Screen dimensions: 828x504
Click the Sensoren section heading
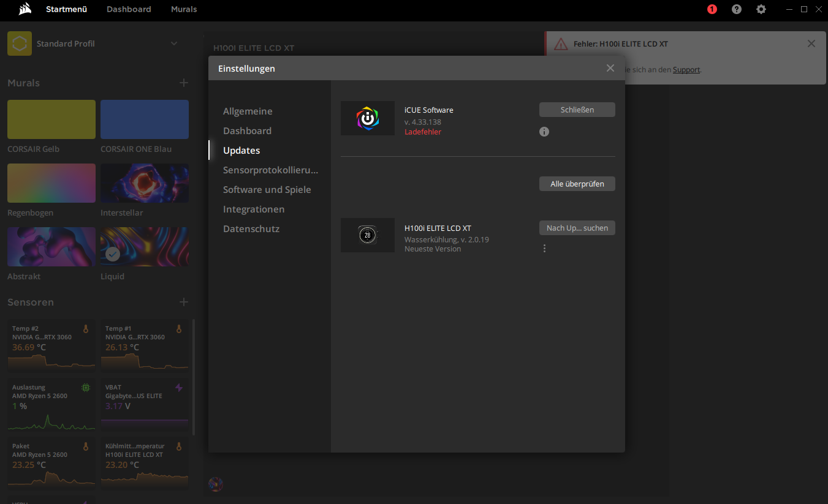point(31,302)
